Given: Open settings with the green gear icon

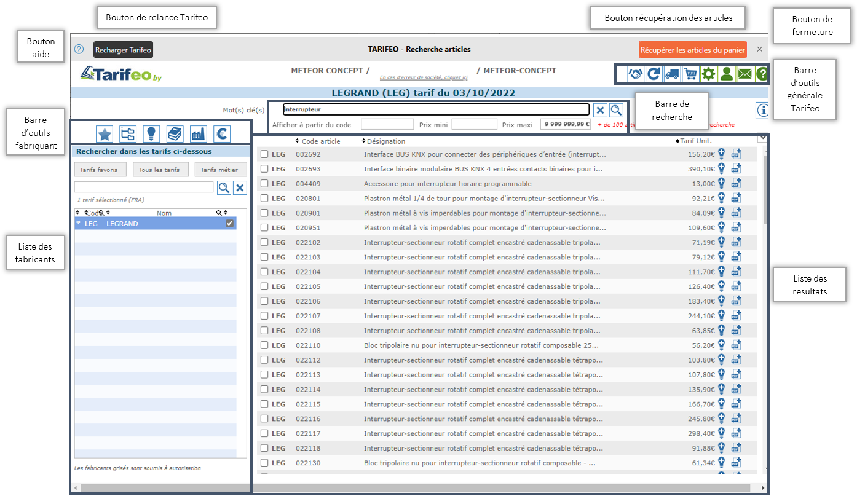Looking at the screenshot, I should click(708, 74).
